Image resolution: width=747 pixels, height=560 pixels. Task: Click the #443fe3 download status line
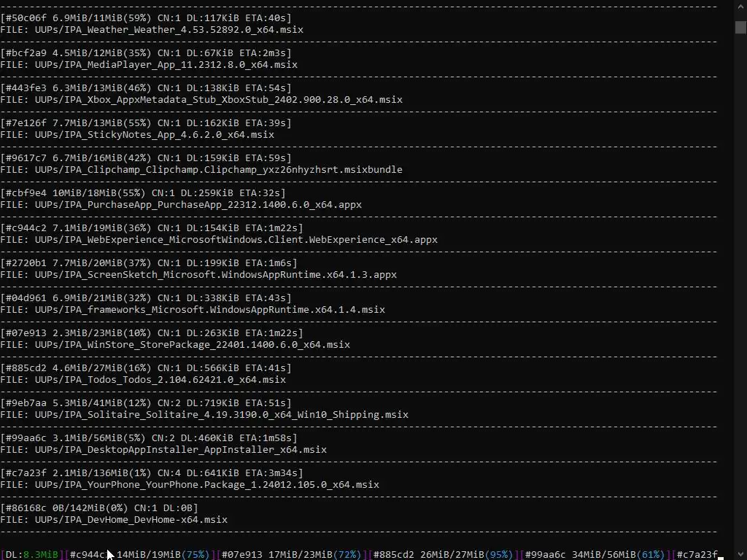(146, 88)
